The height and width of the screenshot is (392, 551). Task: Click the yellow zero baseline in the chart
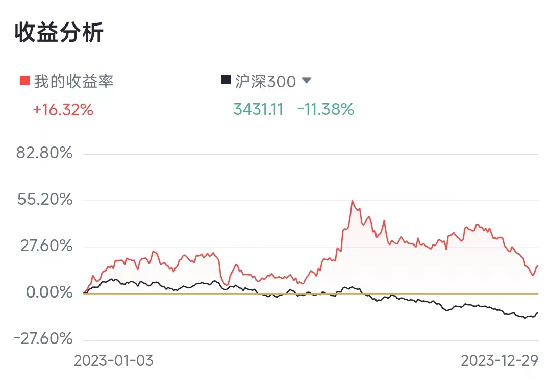click(x=204, y=294)
